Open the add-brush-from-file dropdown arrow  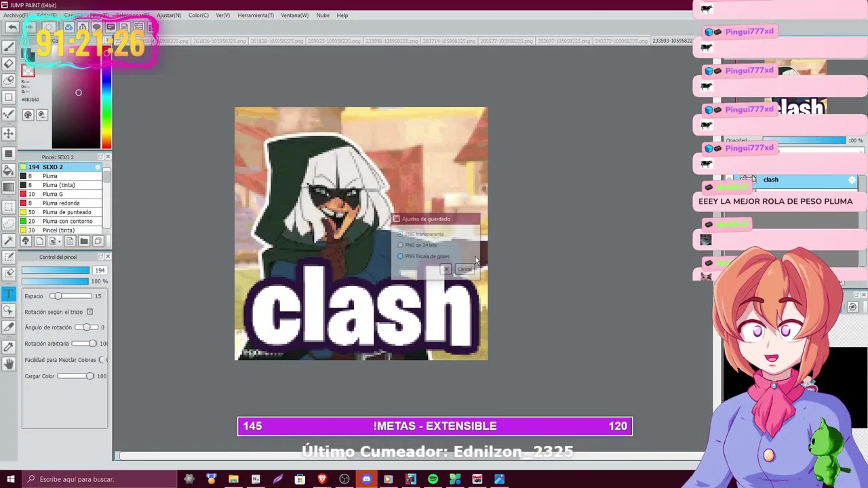[60, 241]
